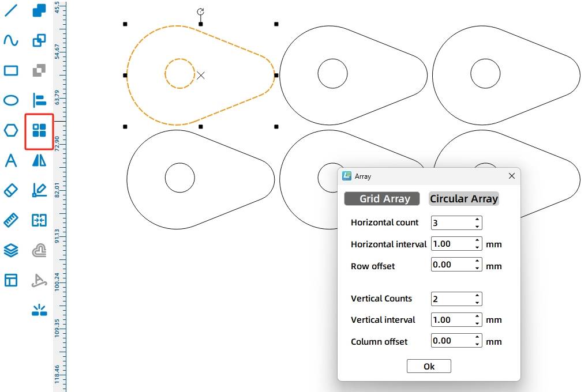Open the Array tool in toolbar

tap(39, 130)
